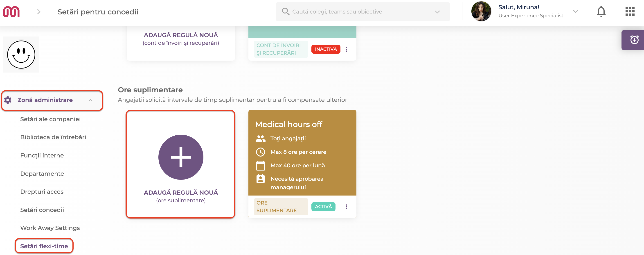
Task: Click the gear icon beside Zonă administrare
Action: point(8,100)
